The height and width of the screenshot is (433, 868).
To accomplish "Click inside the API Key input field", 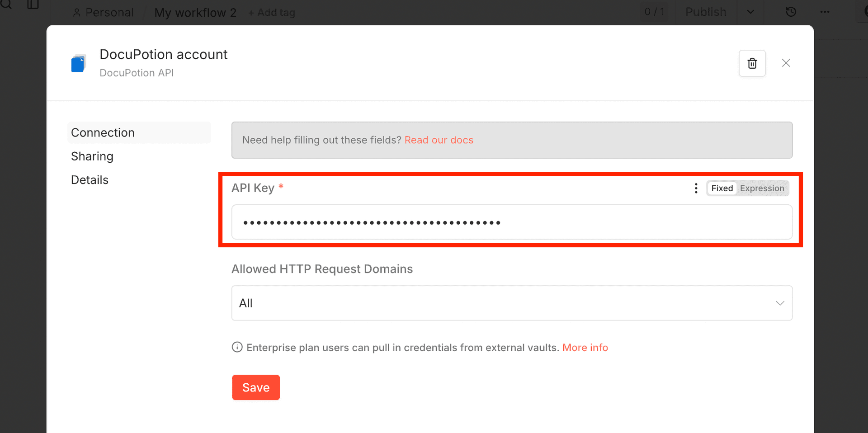I will [512, 222].
